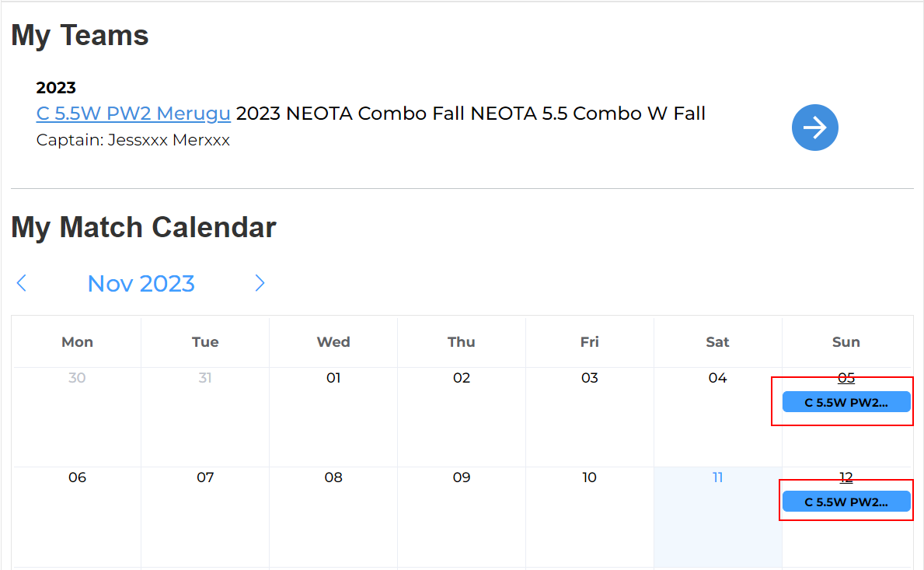The width and height of the screenshot is (924, 570).
Task: Select Tuesday 07 in the calendar
Action: (x=205, y=477)
